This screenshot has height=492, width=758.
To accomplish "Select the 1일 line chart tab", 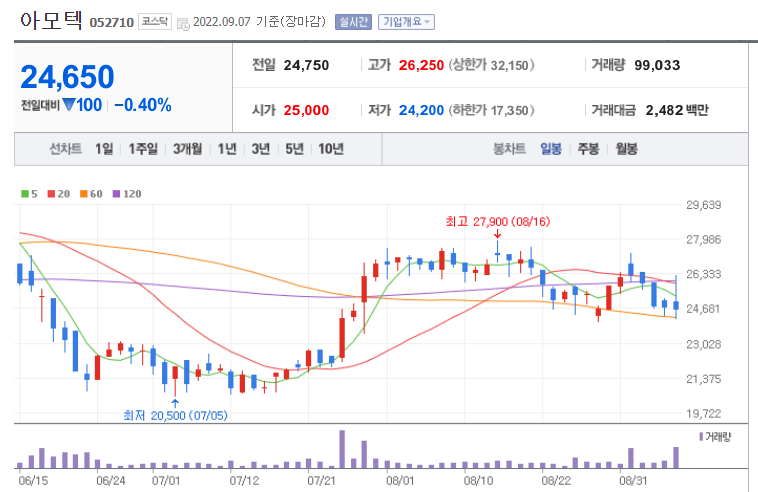I will tap(104, 149).
